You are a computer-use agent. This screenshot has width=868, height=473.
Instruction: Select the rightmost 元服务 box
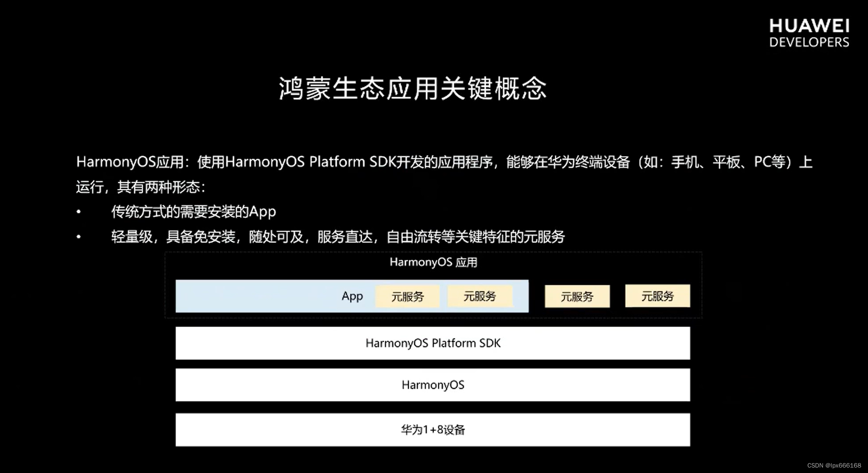click(657, 296)
